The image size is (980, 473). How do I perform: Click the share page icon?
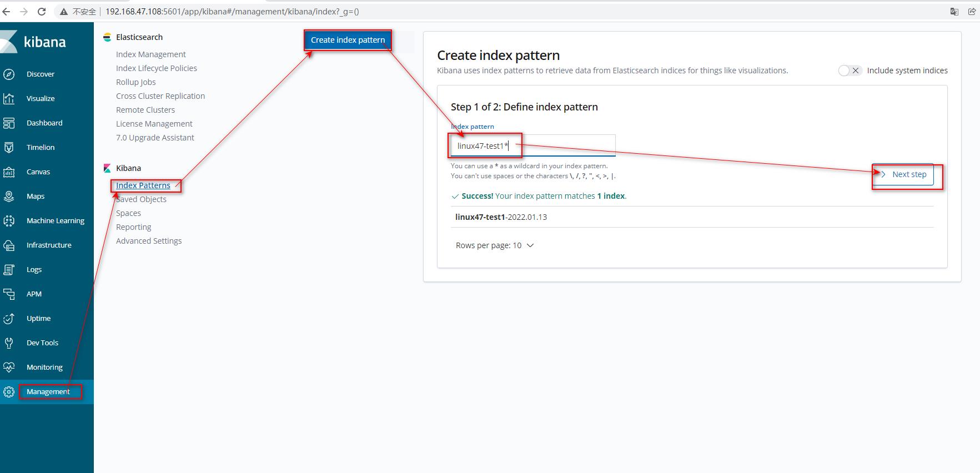pos(972,11)
